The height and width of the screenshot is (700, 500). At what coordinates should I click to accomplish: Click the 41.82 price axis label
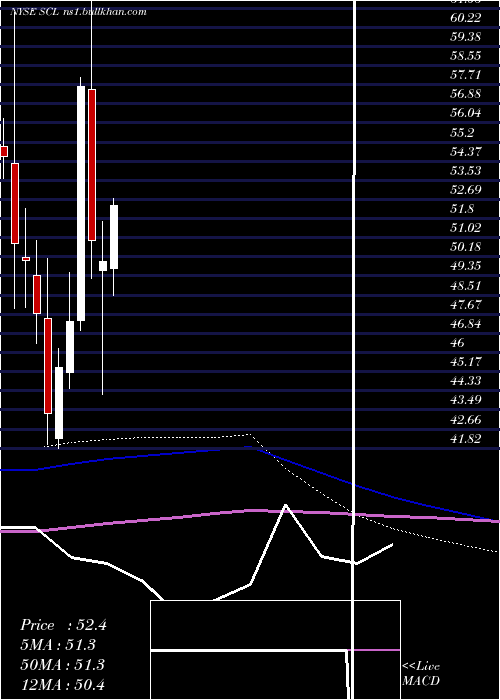pyautogui.click(x=465, y=439)
